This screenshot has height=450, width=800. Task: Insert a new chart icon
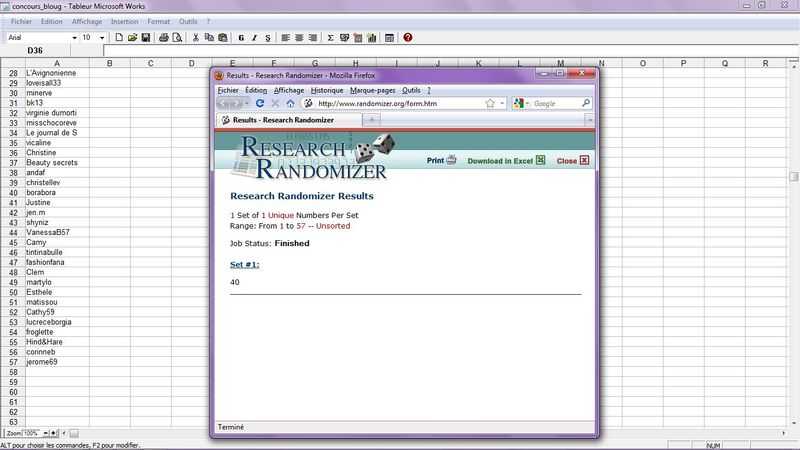click(371, 38)
